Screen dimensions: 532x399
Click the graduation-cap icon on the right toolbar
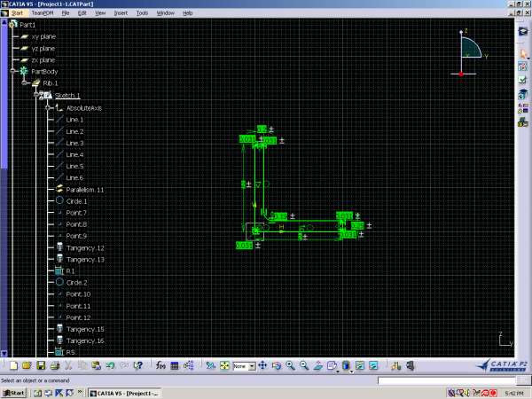coord(523,94)
